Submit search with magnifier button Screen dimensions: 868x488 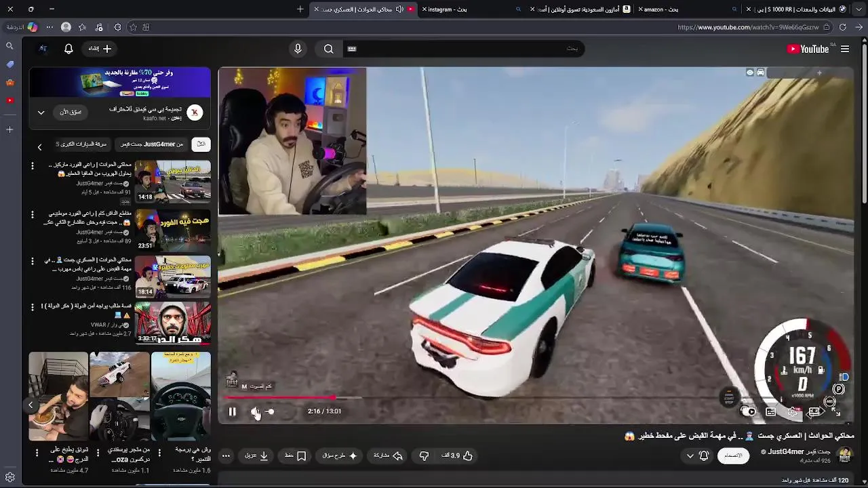pos(329,49)
